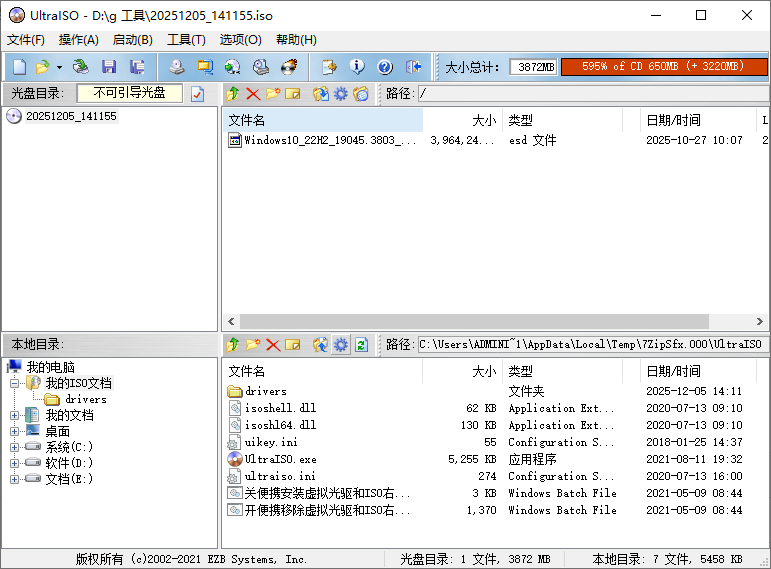The height and width of the screenshot is (569, 771).
Task: Click the Open file folder icon
Action: click(42, 67)
